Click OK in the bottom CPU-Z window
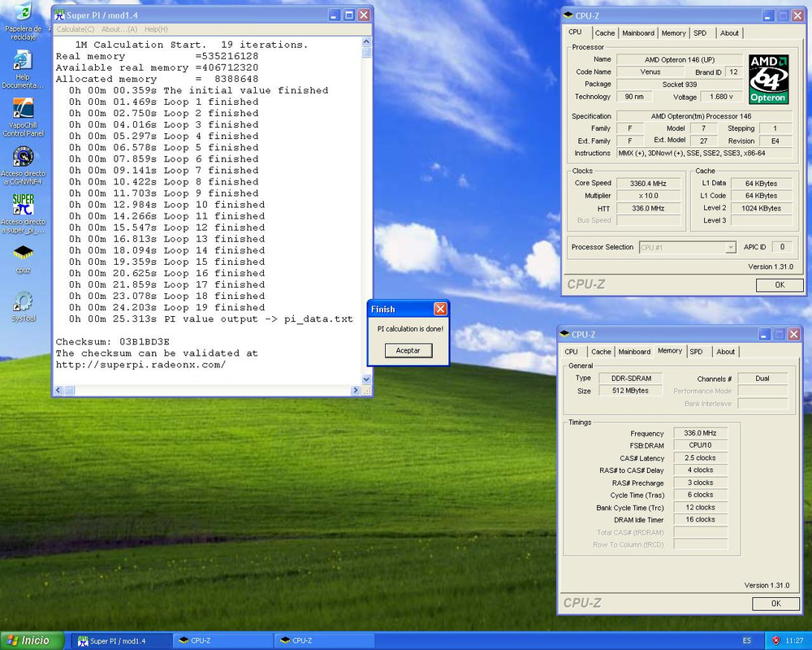Image resolution: width=812 pixels, height=650 pixels. click(x=775, y=604)
